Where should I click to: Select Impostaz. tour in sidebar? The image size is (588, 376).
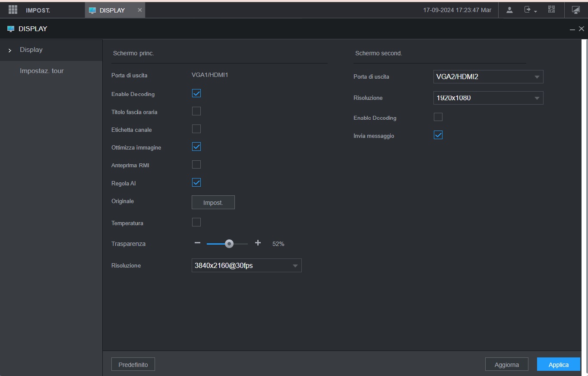click(42, 71)
